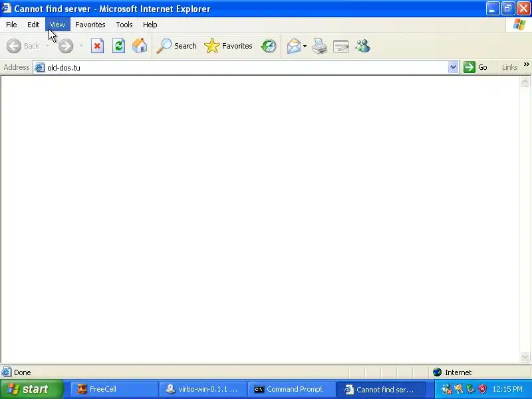Click the Done status bar text
Image resolution: width=532 pixels, height=399 pixels.
click(23, 372)
